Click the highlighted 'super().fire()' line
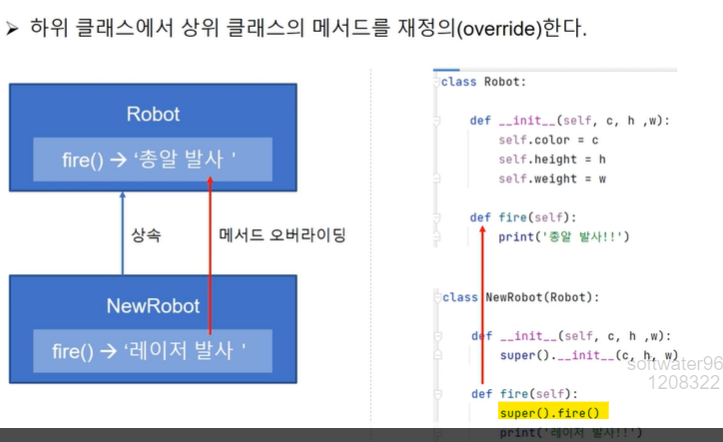The width and height of the screenshot is (723, 442). tap(553, 411)
